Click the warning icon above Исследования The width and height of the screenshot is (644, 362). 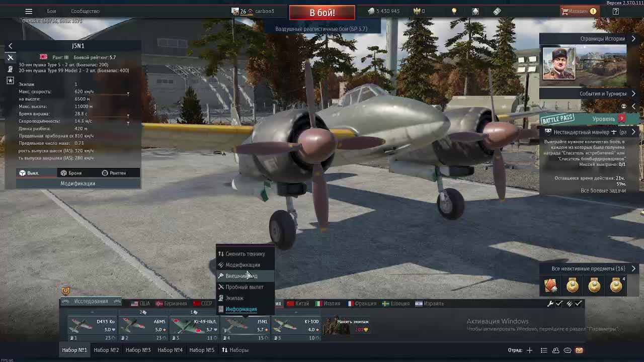(x=66, y=291)
